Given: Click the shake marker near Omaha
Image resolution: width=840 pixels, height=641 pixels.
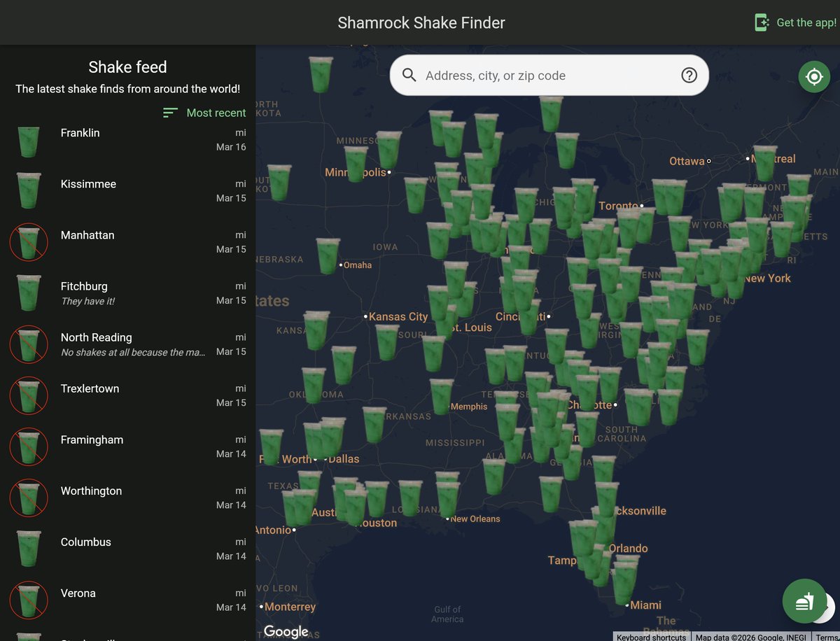Looking at the screenshot, I should 328,256.
